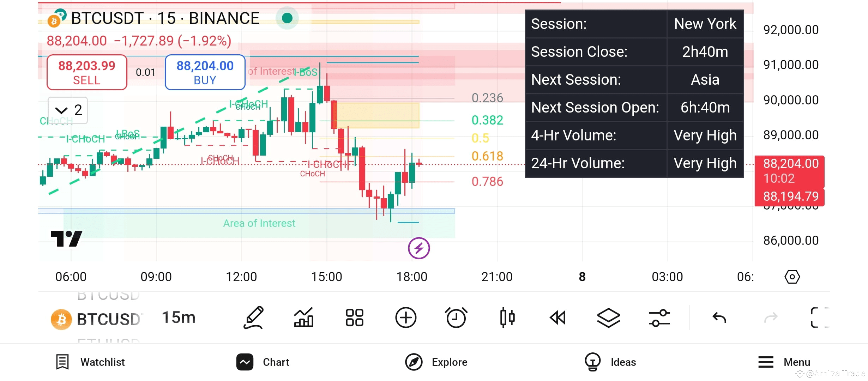Start bar replay mode
This screenshot has width=868, height=381.
[x=558, y=317]
